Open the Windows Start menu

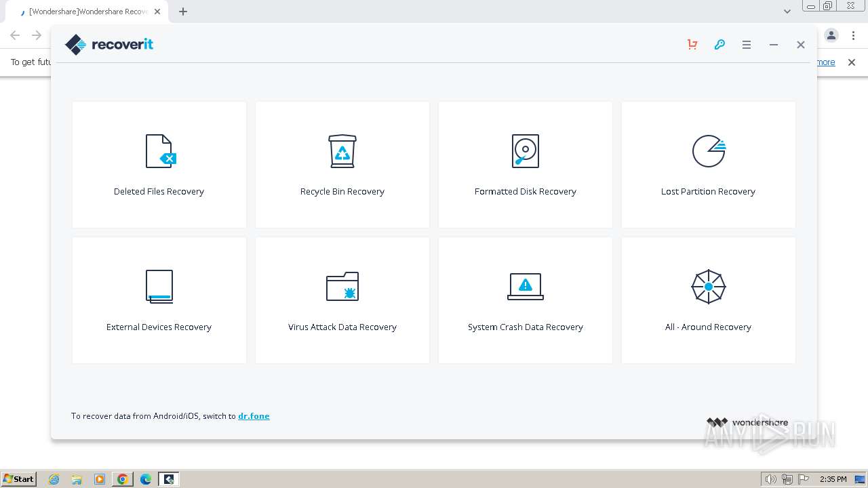(x=19, y=479)
